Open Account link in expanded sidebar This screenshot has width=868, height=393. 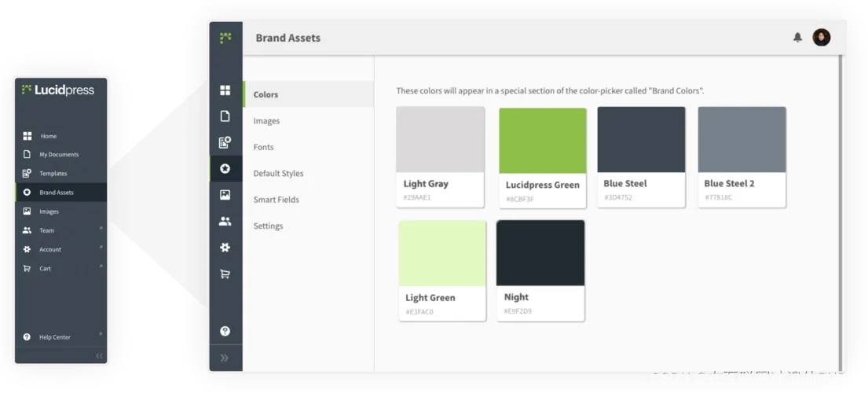(x=50, y=250)
